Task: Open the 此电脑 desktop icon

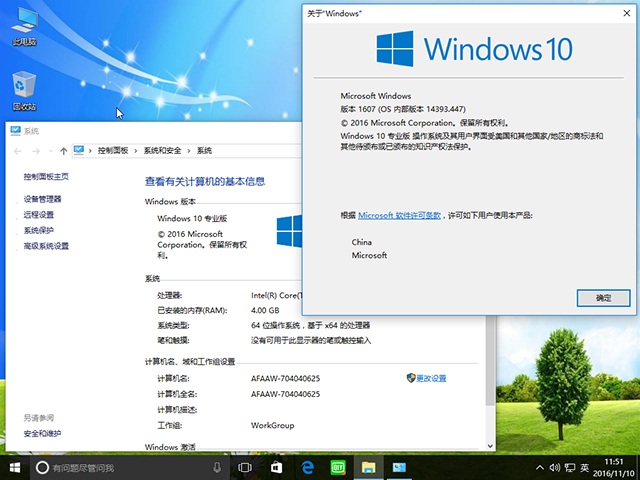Action: coord(24,27)
